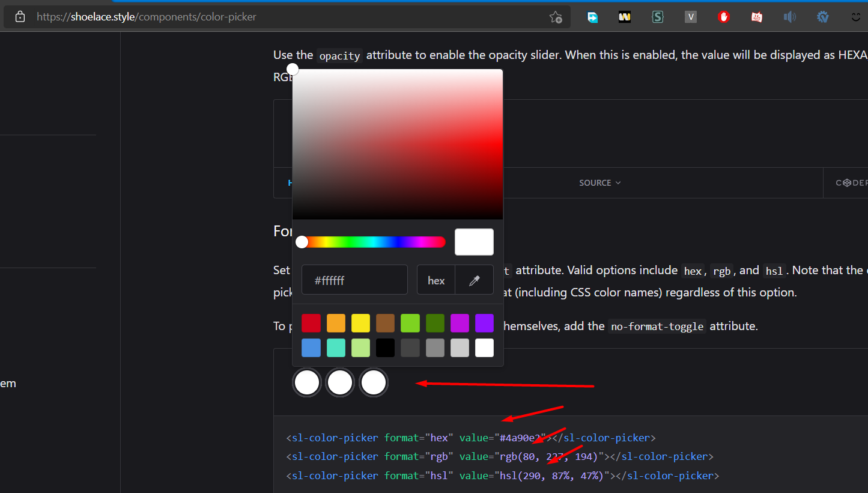
Task: View site information via the padlock icon
Action: tap(20, 16)
